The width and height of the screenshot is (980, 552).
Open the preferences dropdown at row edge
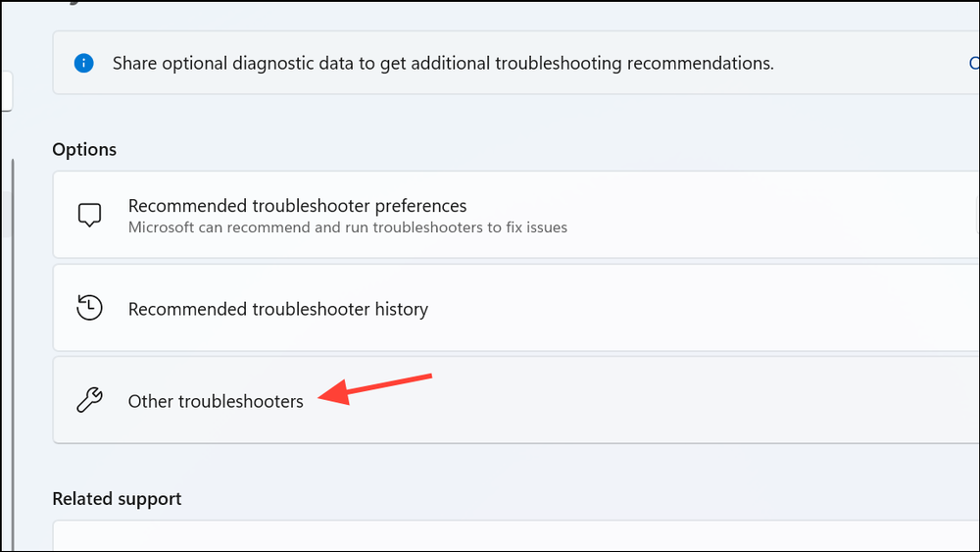977,215
